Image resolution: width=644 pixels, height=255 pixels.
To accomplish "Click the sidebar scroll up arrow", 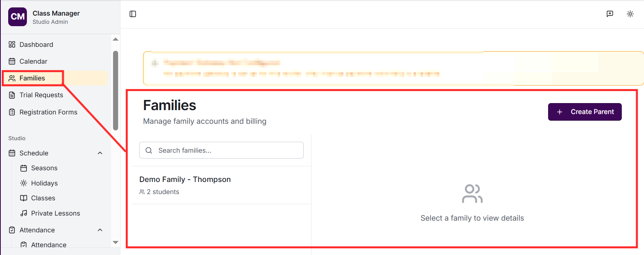I will coord(115,39).
